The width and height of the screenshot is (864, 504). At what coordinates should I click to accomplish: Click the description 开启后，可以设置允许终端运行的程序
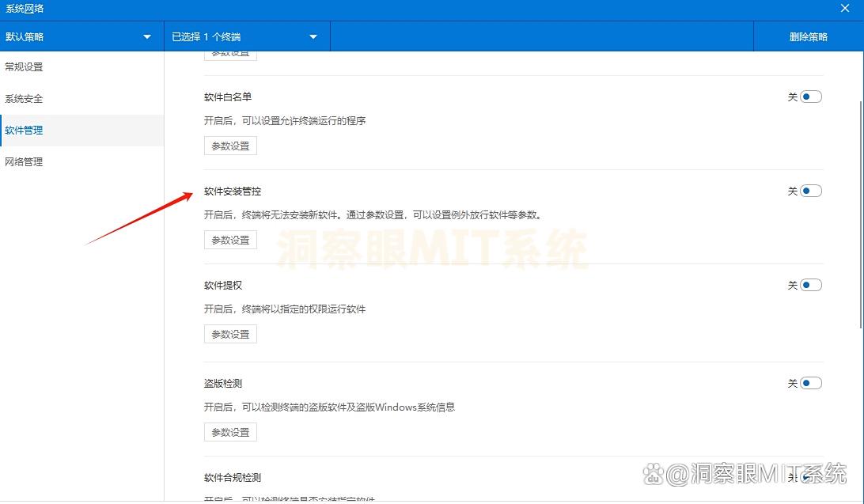pos(285,120)
